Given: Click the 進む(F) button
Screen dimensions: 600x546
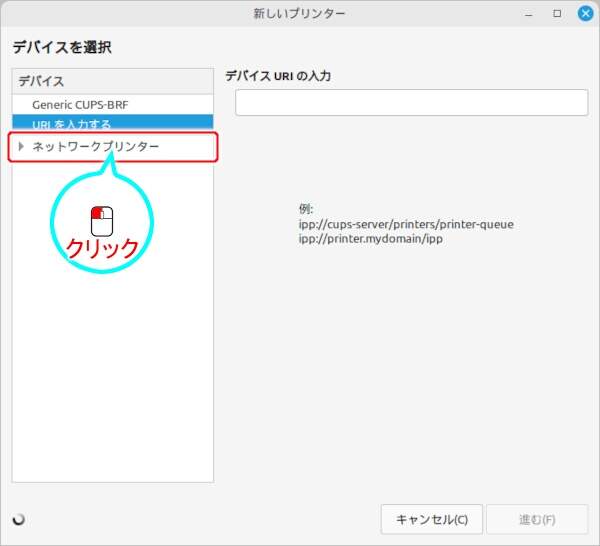Looking at the screenshot, I should 537,520.
